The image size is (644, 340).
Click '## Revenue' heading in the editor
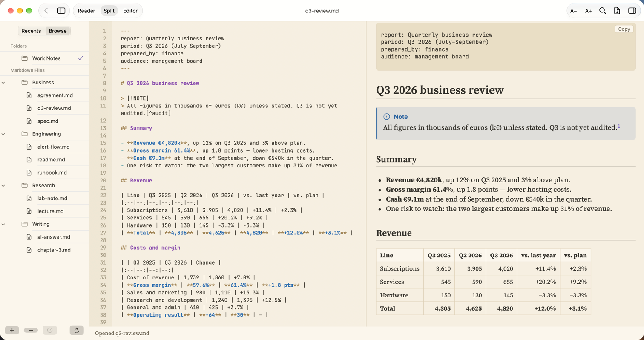click(136, 181)
